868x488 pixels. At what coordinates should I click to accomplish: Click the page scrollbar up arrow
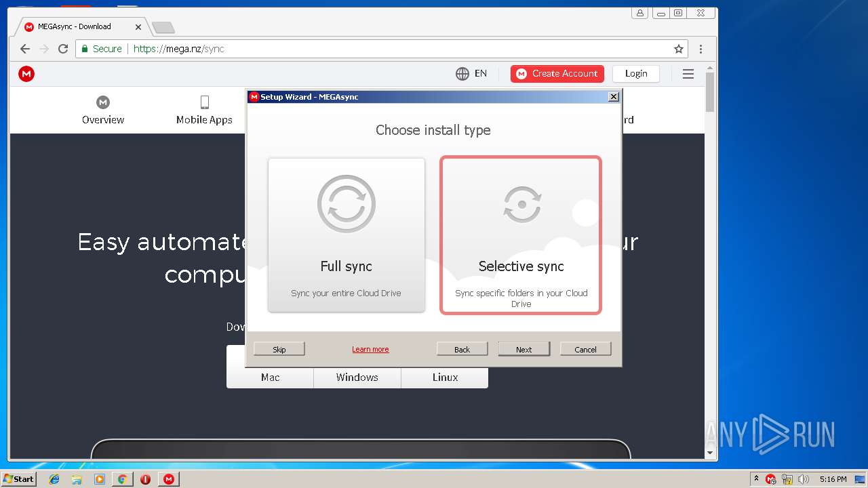(x=710, y=68)
